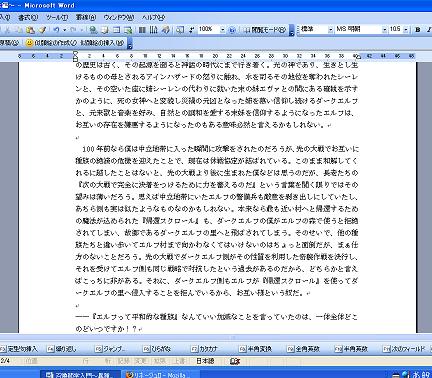
Task: Open the ウィンドウ (Window) menu
Action: 118,17
